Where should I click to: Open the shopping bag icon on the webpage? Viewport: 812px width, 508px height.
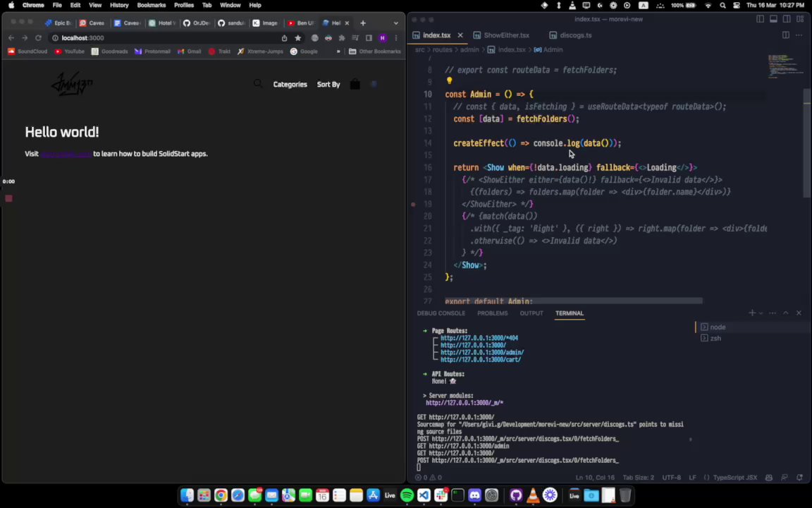pyautogui.click(x=355, y=84)
